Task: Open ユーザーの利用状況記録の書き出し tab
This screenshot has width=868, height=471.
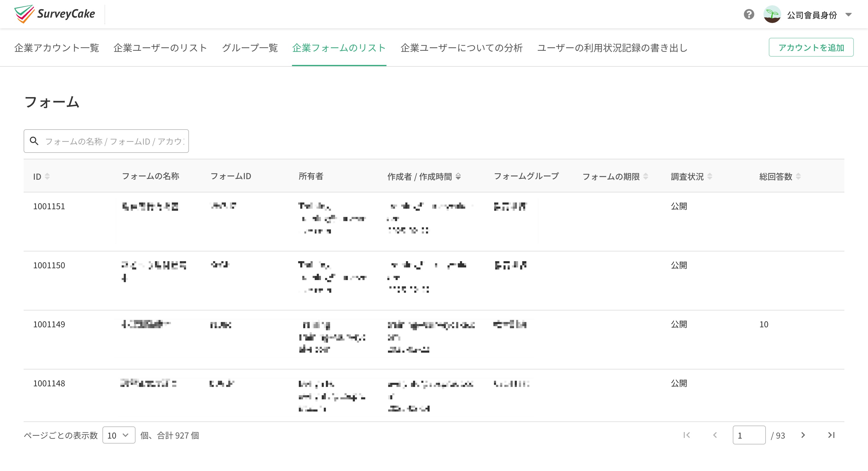Action: point(612,48)
